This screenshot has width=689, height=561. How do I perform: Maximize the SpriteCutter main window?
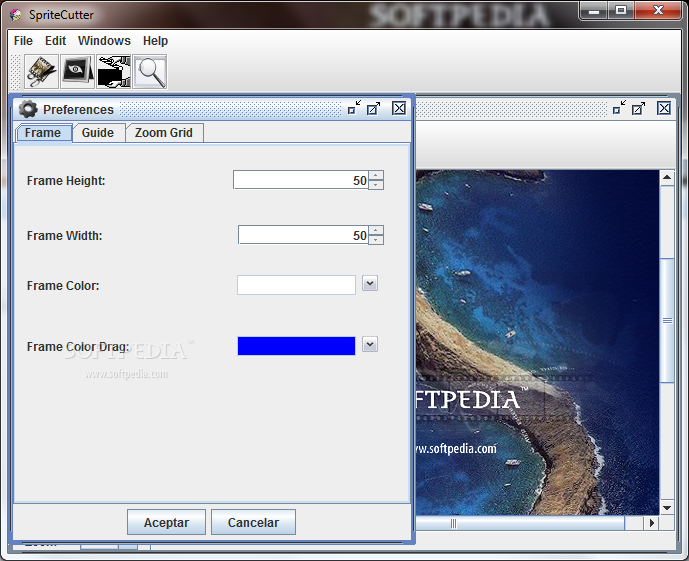coord(621,11)
